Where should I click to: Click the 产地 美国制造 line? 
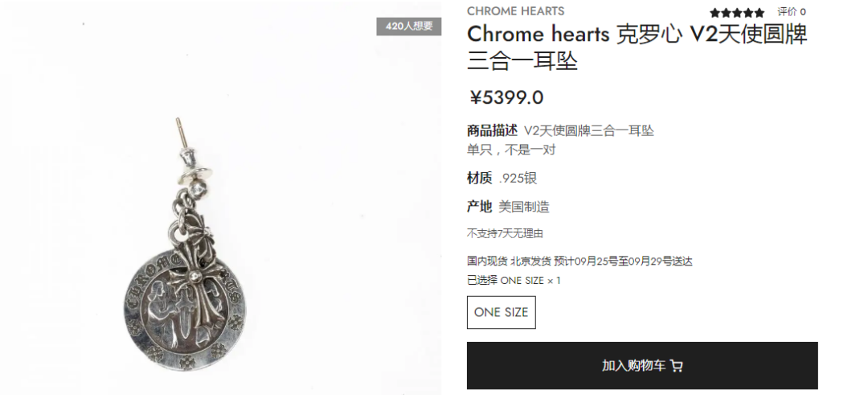508,208
